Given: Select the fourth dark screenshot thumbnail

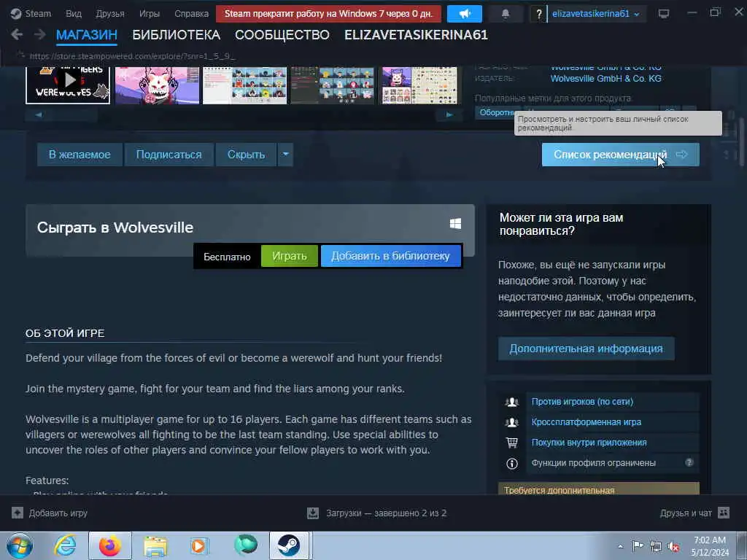Looking at the screenshot, I should 332,85.
